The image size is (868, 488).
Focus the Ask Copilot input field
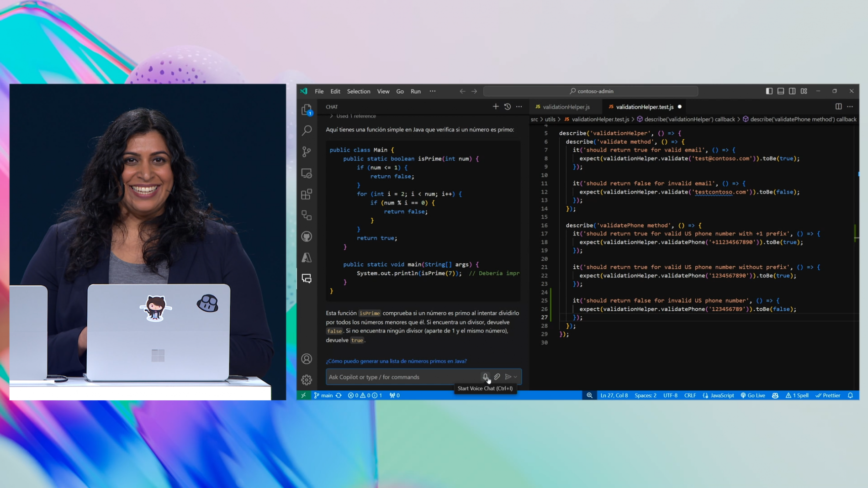coord(402,377)
